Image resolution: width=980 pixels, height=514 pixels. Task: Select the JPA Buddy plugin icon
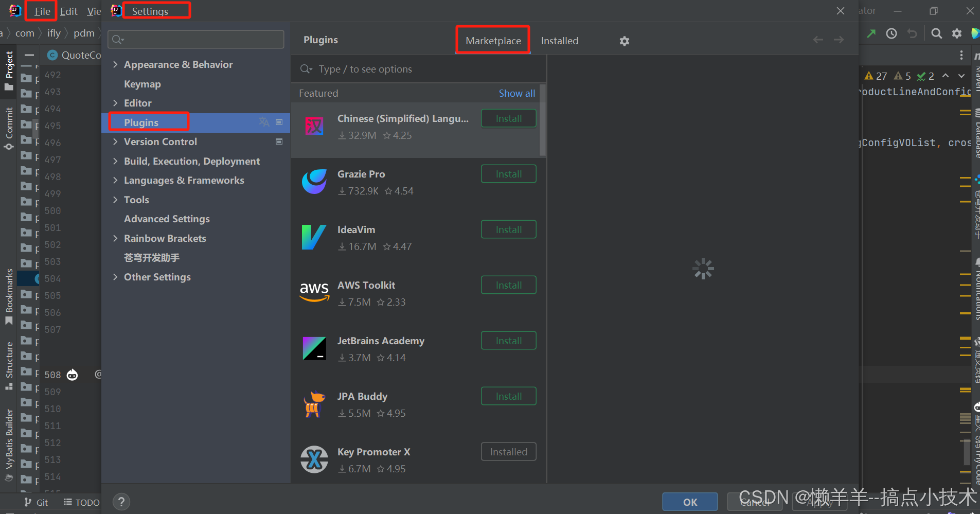(314, 404)
